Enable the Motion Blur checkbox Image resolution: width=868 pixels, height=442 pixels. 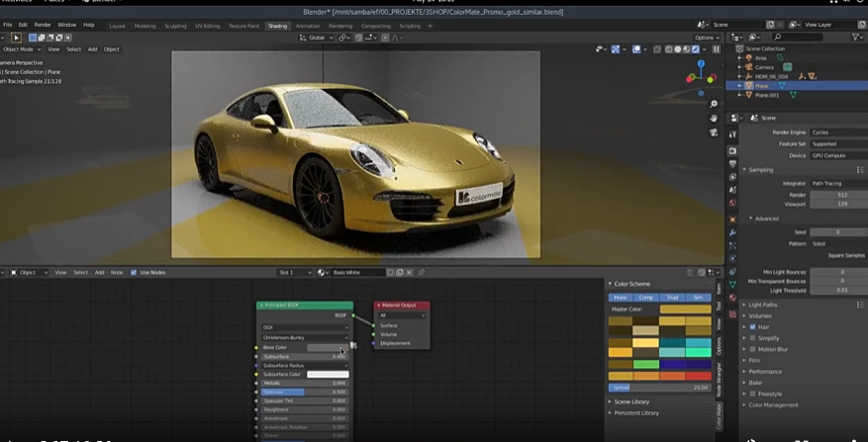click(x=753, y=349)
